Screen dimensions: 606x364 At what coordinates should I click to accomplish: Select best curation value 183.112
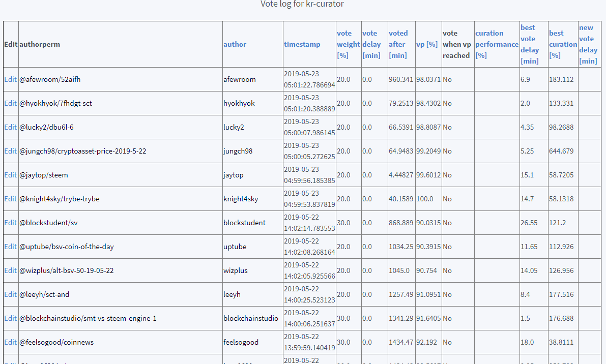pyautogui.click(x=561, y=79)
